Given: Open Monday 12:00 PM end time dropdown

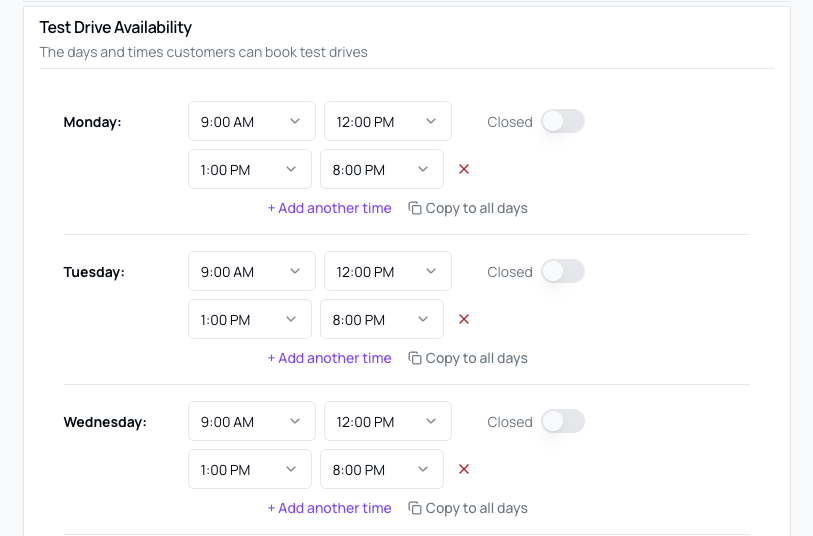Looking at the screenshot, I should point(388,121).
